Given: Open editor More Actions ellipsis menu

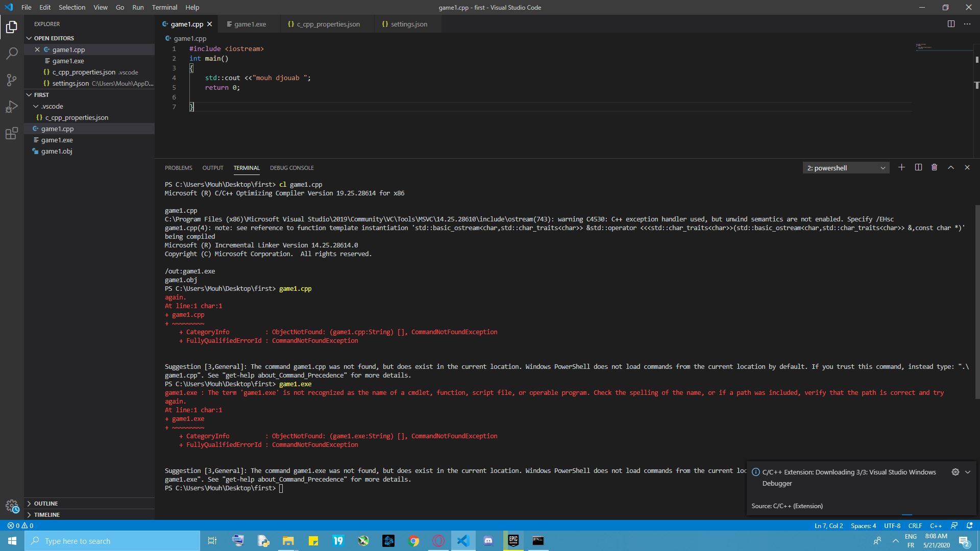Looking at the screenshot, I should [967, 24].
